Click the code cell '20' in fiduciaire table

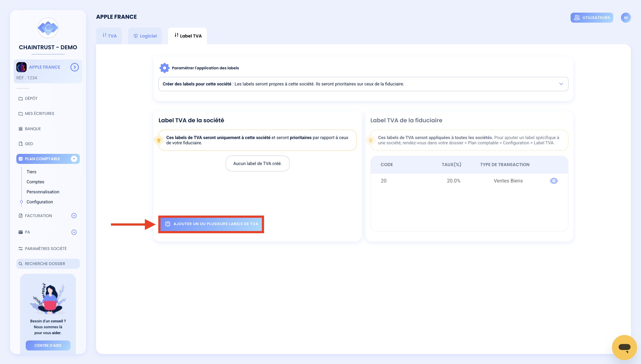click(384, 181)
